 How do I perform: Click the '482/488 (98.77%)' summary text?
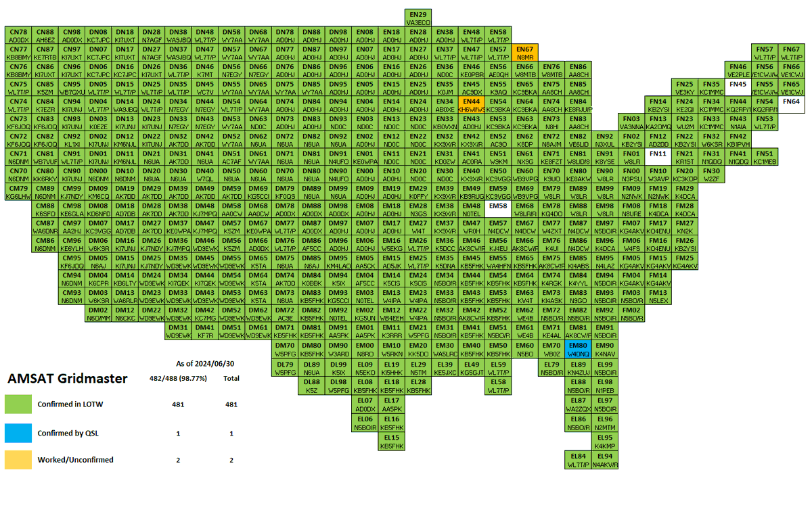(x=178, y=379)
